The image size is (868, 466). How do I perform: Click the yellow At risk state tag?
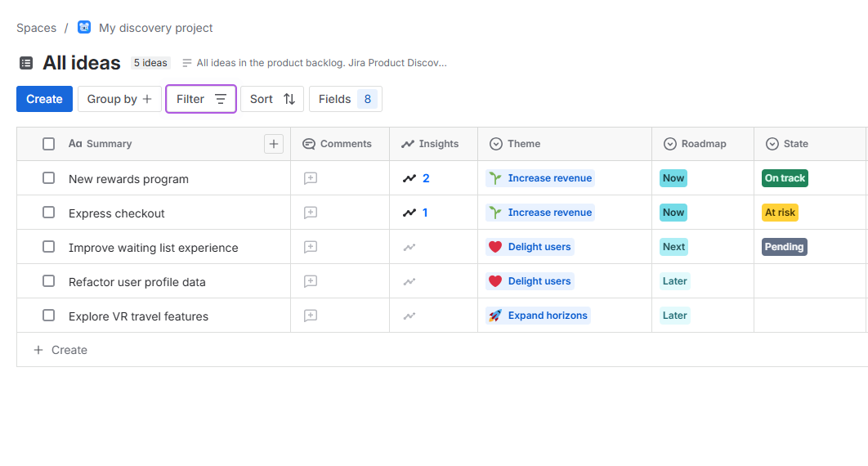coord(780,213)
